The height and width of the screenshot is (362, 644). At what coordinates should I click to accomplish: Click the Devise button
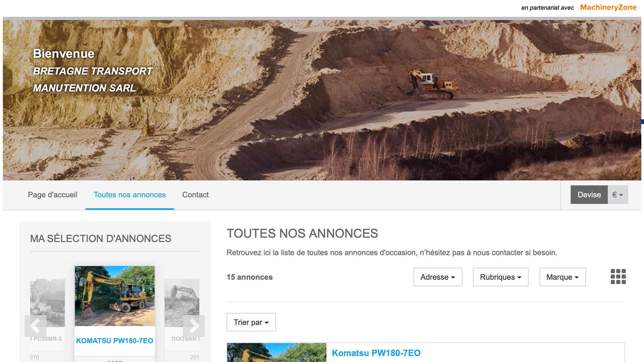(589, 195)
